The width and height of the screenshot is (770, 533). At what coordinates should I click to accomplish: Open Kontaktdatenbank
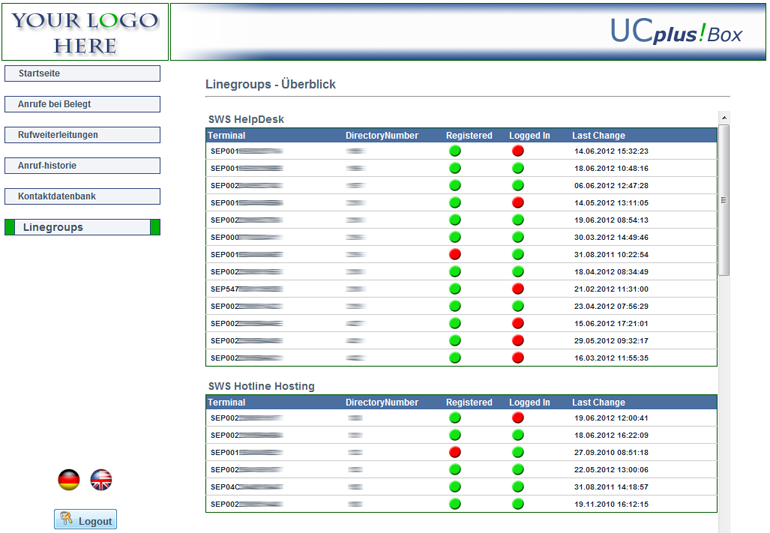[82, 196]
